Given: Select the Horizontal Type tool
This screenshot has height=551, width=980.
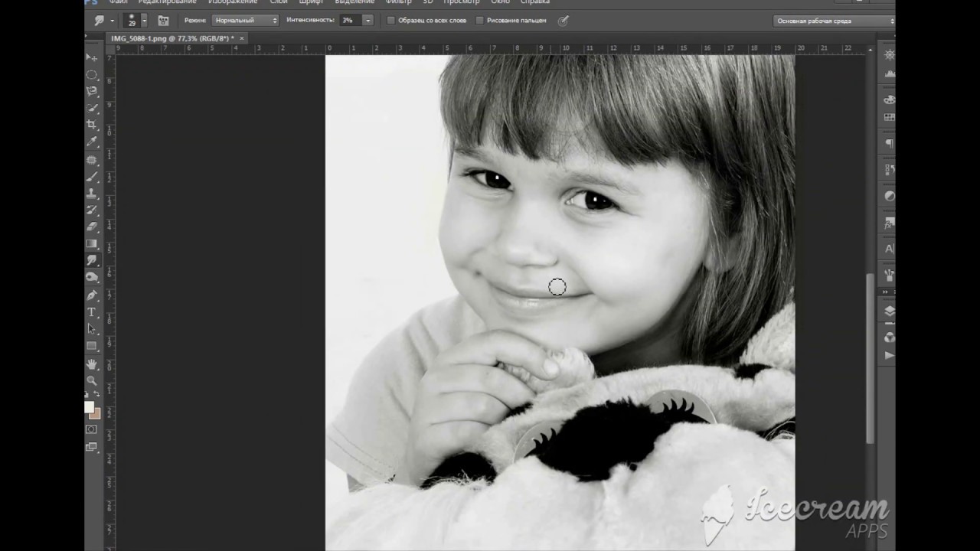Looking at the screenshot, I should [92, 312].
